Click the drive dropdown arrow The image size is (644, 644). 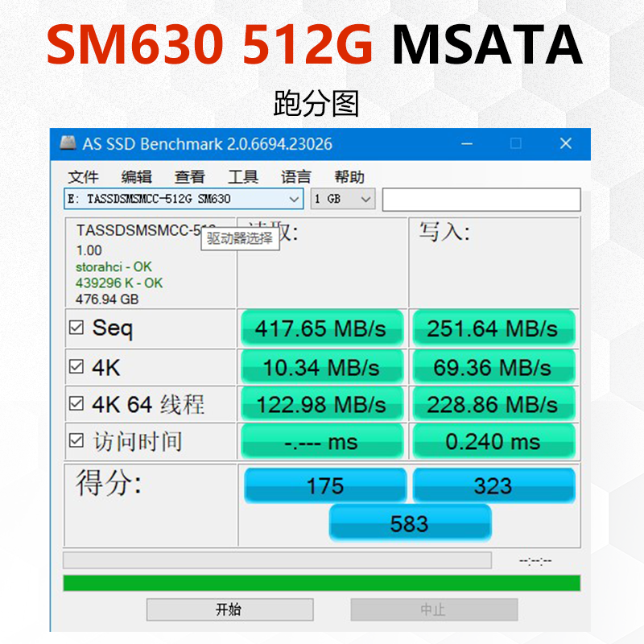(295, 199)
